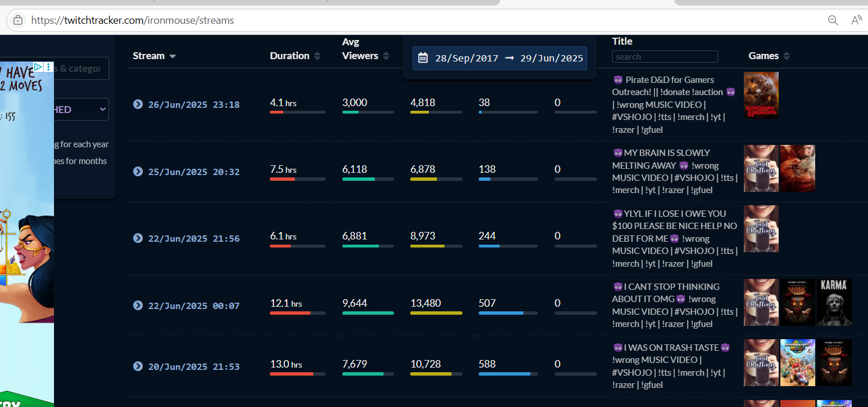The image size is (868, 407).
Task: Click the calendar icon in date range
Action: coord(423,58)
